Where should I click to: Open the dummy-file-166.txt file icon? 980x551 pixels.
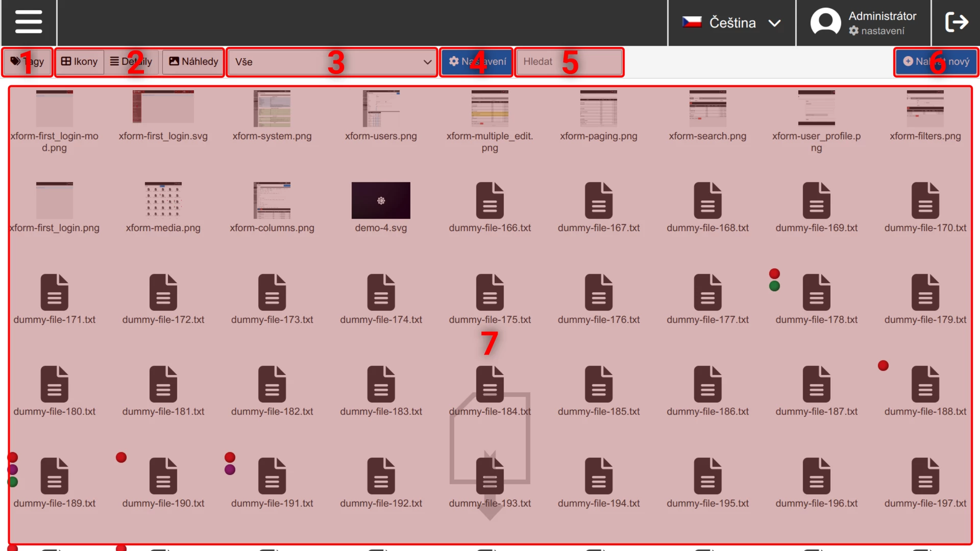click(489, 201)
